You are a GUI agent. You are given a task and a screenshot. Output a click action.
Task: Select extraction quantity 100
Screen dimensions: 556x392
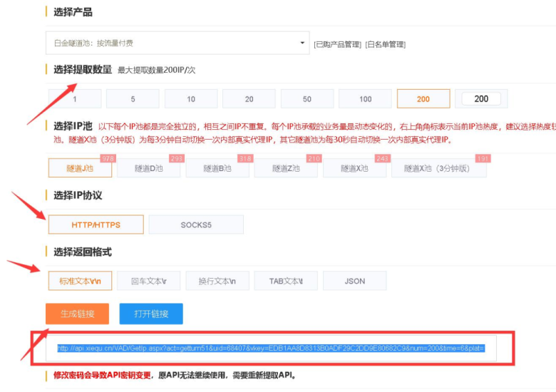tap(365, 99)
